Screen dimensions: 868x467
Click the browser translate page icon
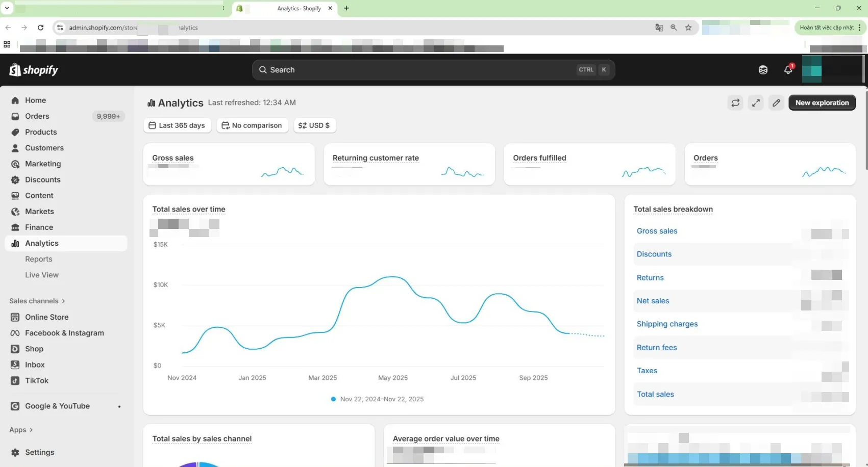click(659, 28)
